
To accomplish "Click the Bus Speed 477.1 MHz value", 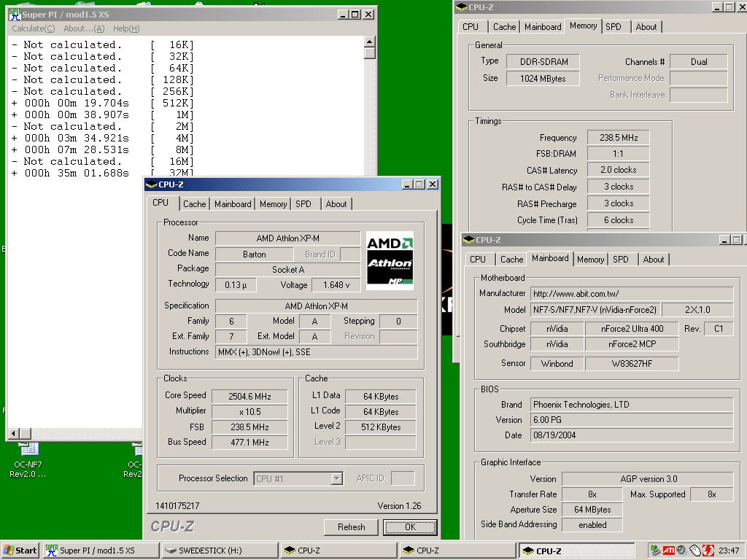I will (x=249, y=443).
